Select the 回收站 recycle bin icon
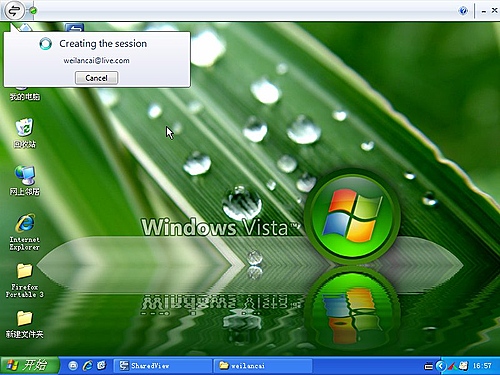The width and height of the screenshot is (500, 375). (24, 127)
